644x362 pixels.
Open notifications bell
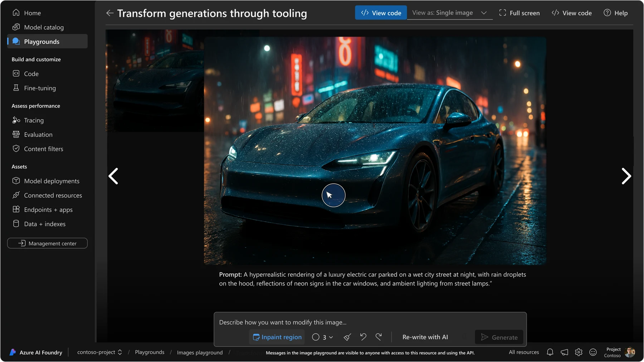[x=550, y=352]
